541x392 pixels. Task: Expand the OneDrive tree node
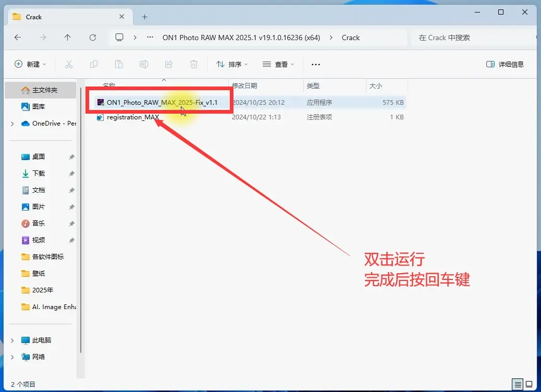coord(13,124)
